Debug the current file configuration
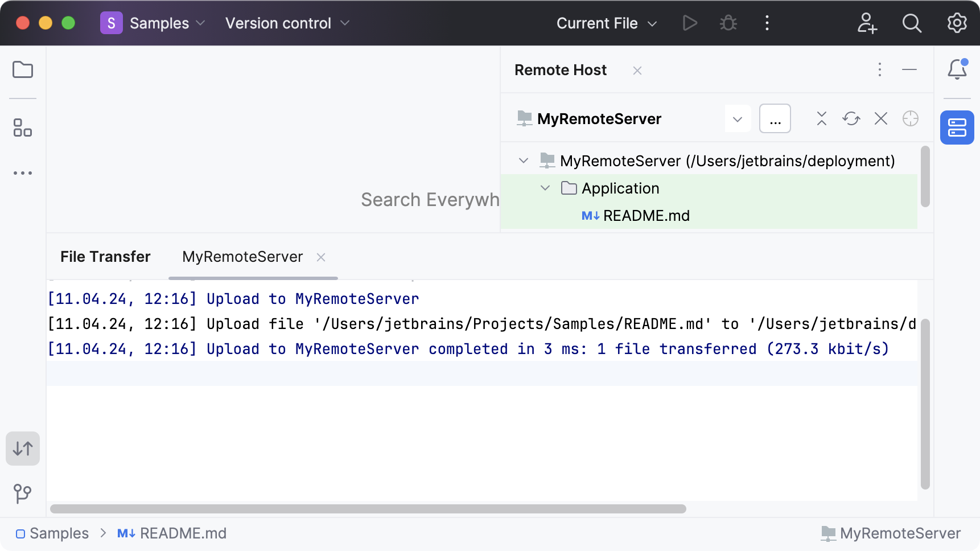The image size is (980, 551). click(728, 23)
